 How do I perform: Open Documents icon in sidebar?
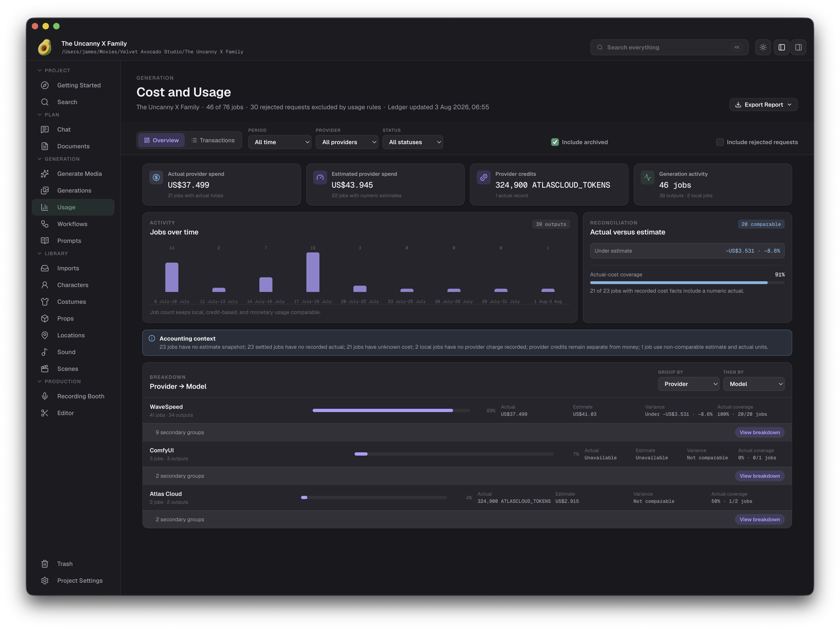click(45, 146)
